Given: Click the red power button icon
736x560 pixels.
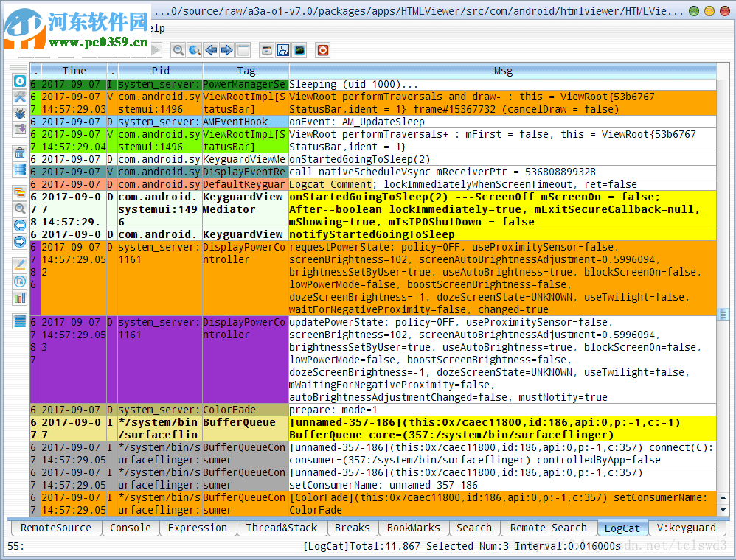Looking at the screenshot, I should coord(323,50).
